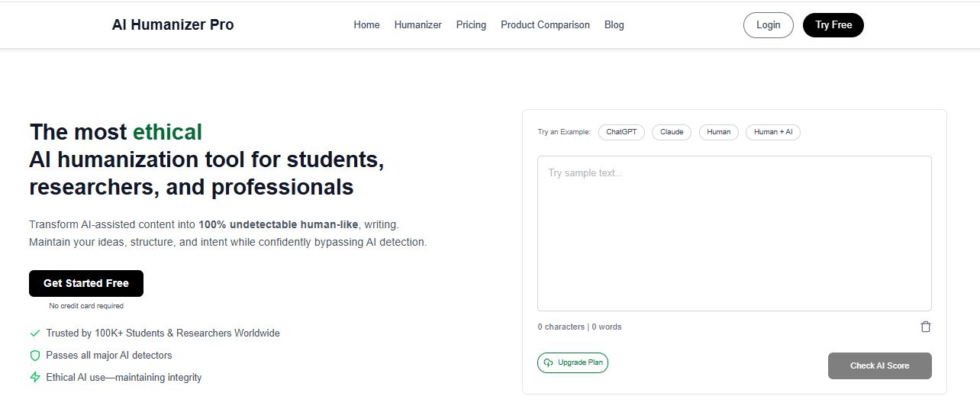Image resolution: width=980 pixels, height=409 pixels.
Task: Pick the Human + AI example
Action: (772, 132)
